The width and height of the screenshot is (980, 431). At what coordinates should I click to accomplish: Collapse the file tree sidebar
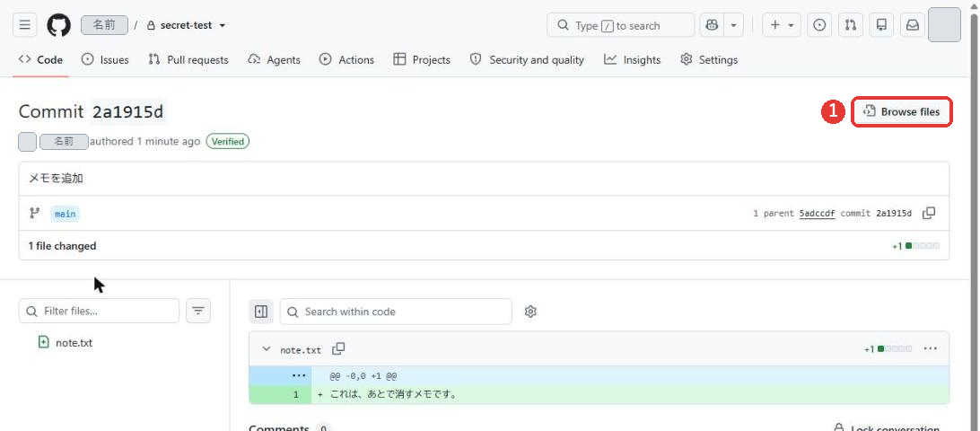pos(261,312)
